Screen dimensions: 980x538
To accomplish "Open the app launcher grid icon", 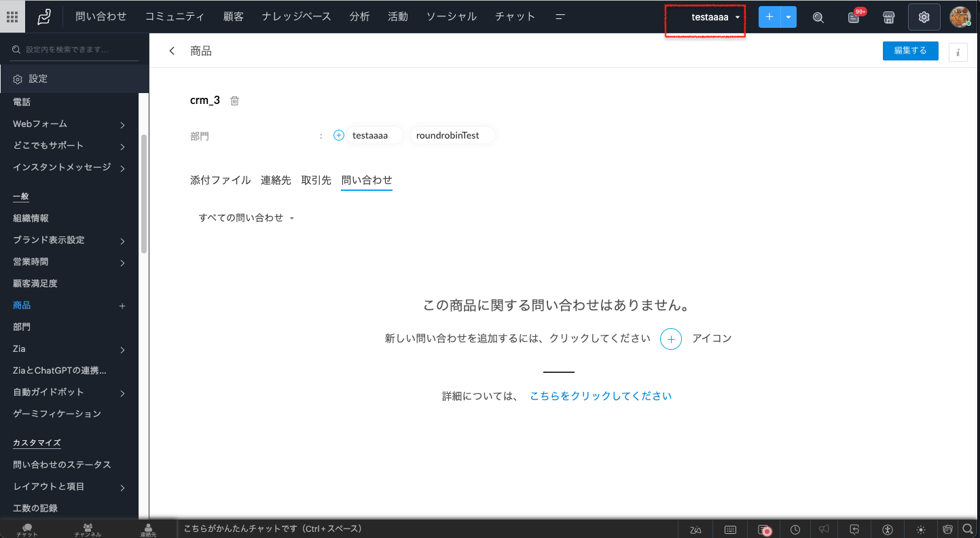I will [x=12, y=17].
